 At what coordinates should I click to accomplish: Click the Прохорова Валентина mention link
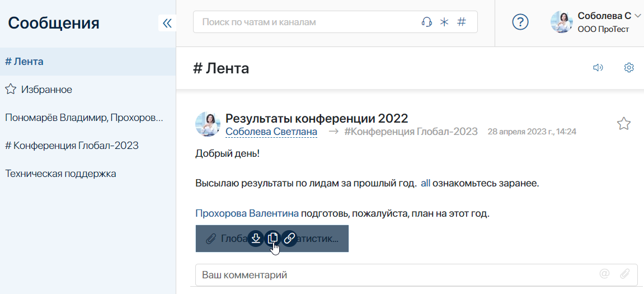(x=247, y=214)
